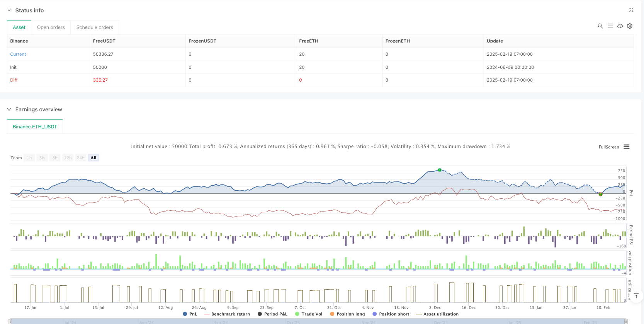The width and height of the screenshot is (644, 324).
Task: Toggle PnL series in chart legend
Action: point(190,314)
